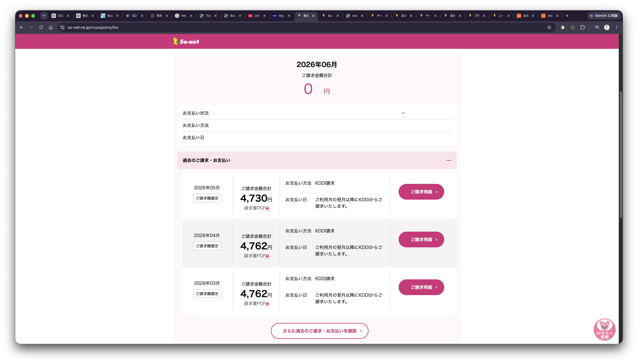Open ご請求明細 for 2026年04月
Image resolution: width=638 pixels, height=364 pixels.
(x=421, y=240)
